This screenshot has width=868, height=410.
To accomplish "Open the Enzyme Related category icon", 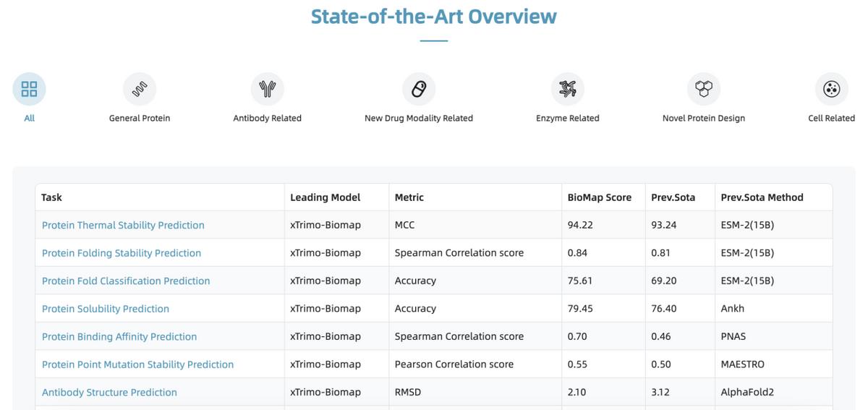I will pos(568,89).
